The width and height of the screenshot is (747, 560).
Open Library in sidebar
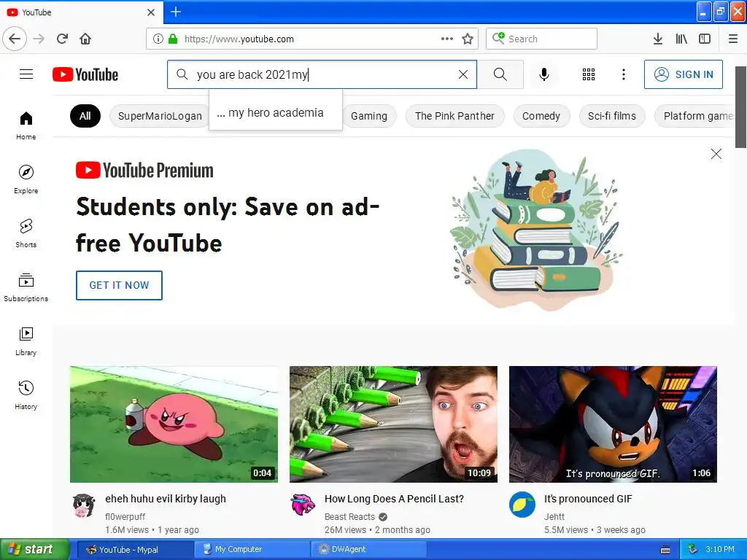pos(26,341)
